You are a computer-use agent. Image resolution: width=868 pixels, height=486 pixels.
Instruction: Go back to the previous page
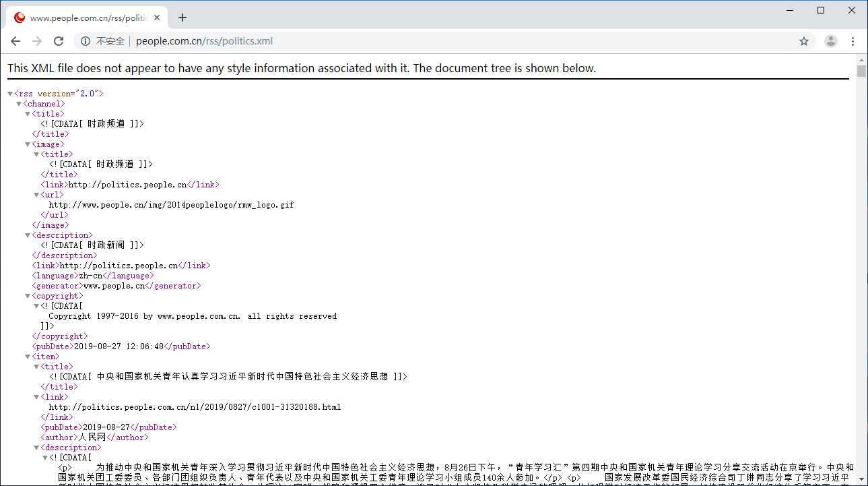15,41
